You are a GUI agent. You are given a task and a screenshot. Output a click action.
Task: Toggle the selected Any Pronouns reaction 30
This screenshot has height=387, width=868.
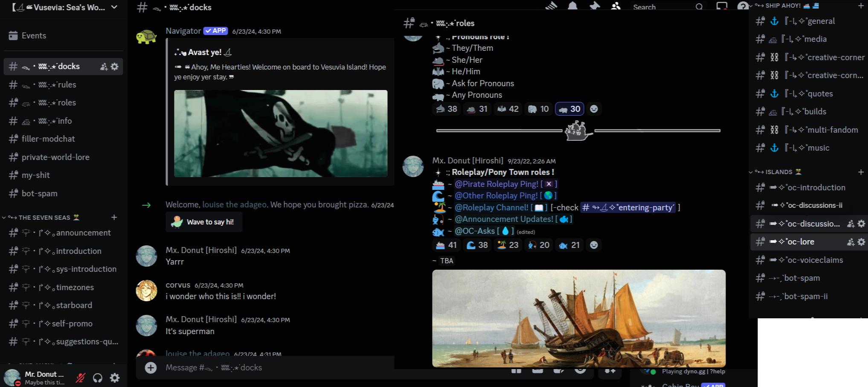coord(569,109)
